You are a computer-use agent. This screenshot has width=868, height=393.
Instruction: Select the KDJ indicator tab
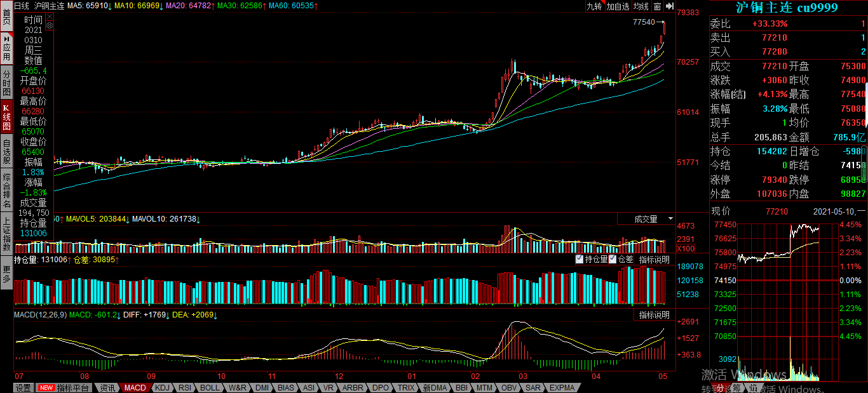click(x=163, y=388)
